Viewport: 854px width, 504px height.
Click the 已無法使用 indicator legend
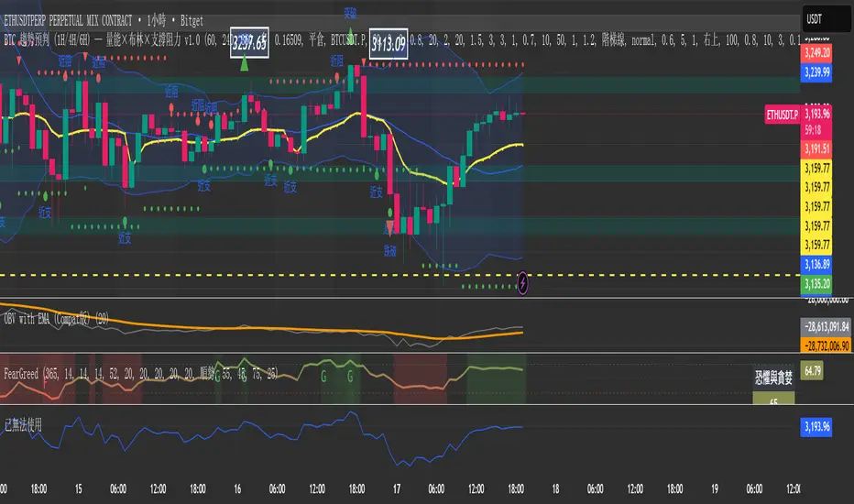24,425
